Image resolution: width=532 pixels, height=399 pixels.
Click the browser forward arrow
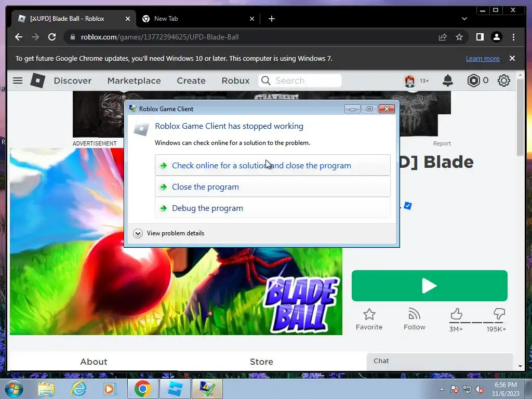(x=35, y=37)
